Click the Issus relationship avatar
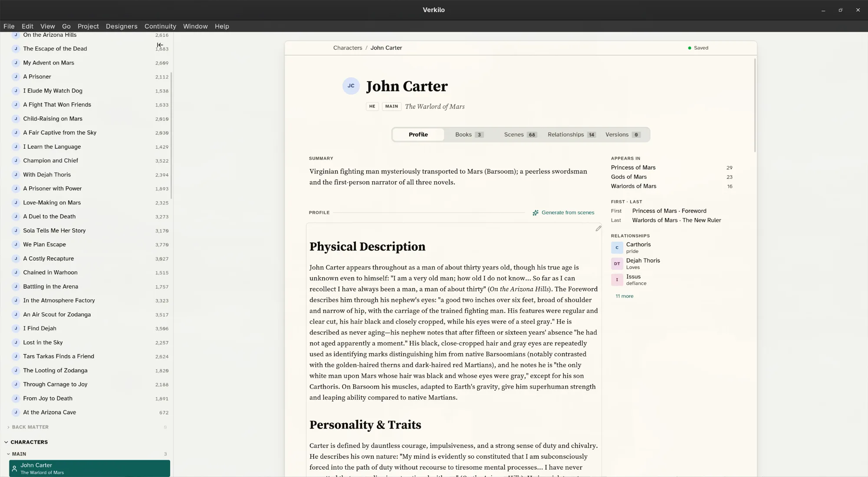Viewport: 868px width, 477px height. (617, 280)
